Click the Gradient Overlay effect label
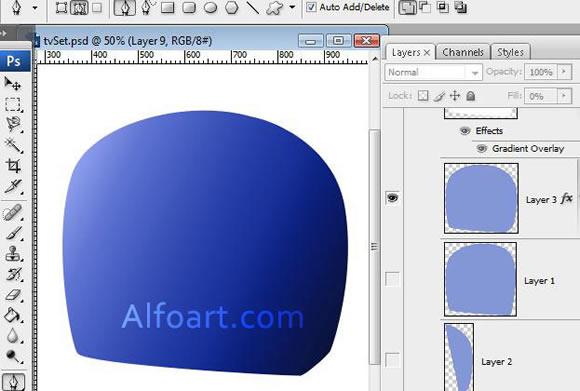Image resolution: width=580 pixels, height=391 pixels. click(528, 149)
